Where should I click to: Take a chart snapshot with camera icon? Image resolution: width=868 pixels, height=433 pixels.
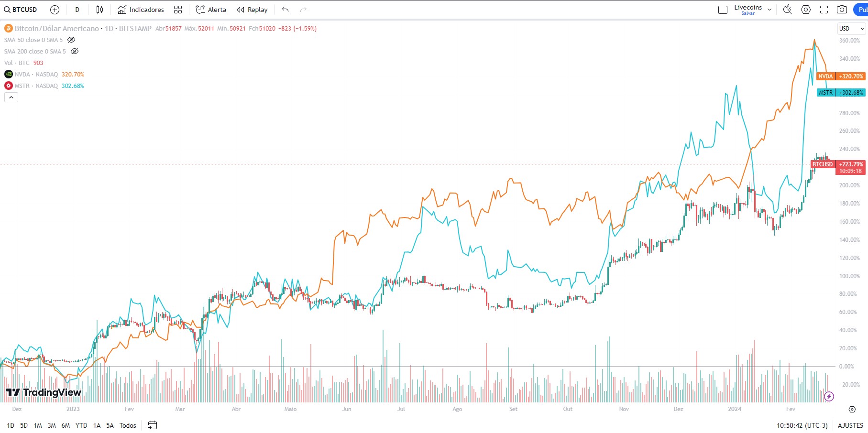click(842, 10)
